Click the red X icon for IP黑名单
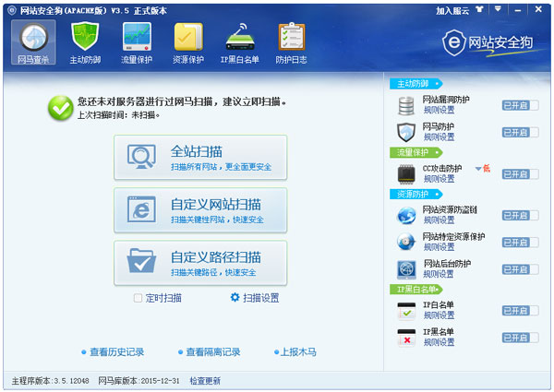This screenshot has height=392, width=554. [406, 338]
